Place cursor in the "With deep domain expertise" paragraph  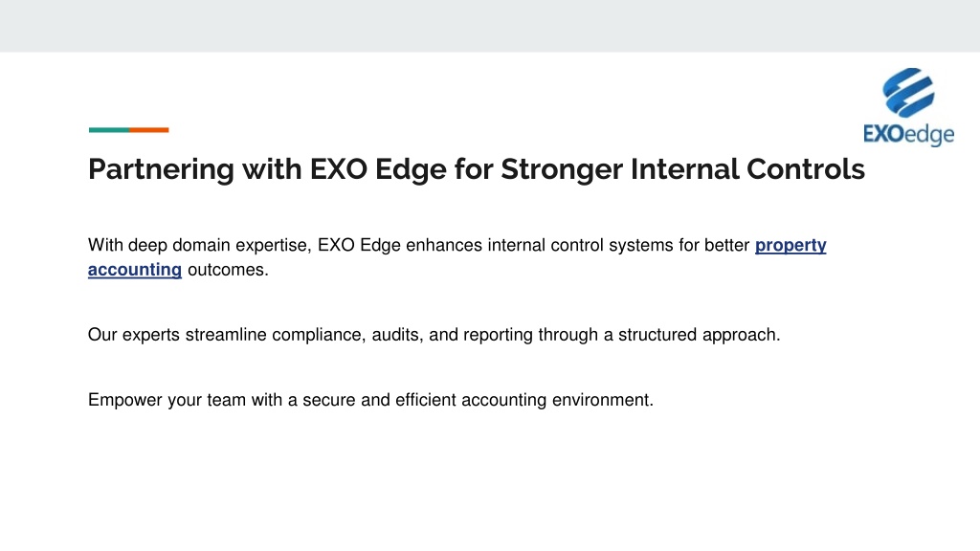coord(457,257)
